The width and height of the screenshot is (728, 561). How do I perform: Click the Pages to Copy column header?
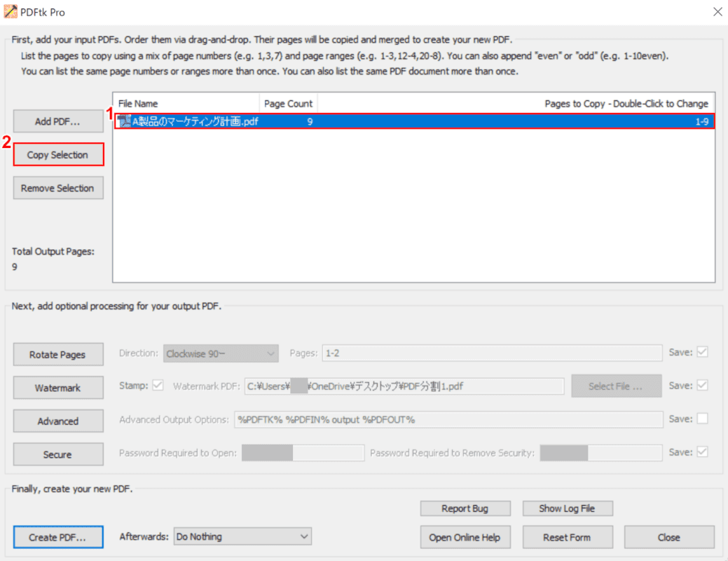point(516,104)
